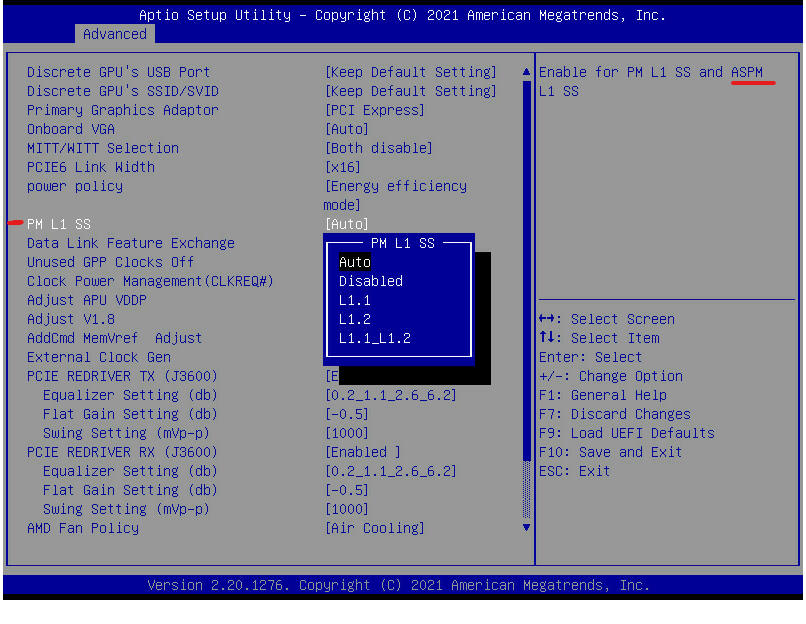The width and height of the screenshot is (806, 624).
Task: Select Unused GPP Clocks Off item
Action: pos(111,262)
